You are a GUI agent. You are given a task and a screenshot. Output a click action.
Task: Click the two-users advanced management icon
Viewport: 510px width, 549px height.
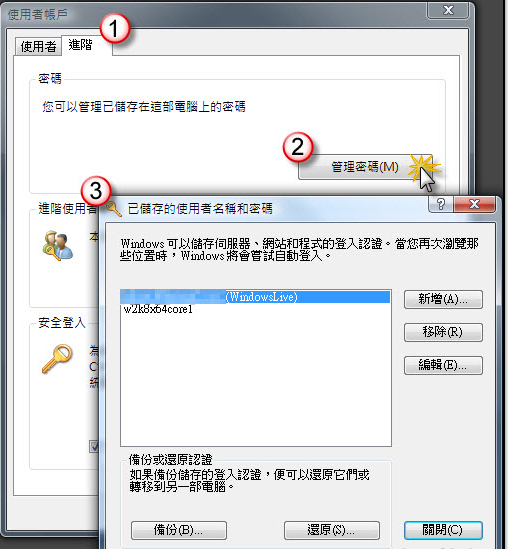point(58,246)
